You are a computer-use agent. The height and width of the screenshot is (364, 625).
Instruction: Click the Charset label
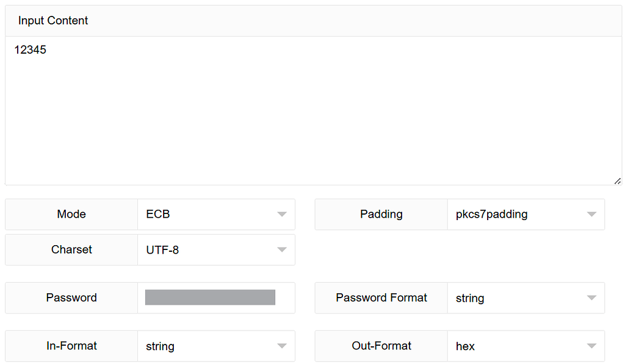(71, 249)
